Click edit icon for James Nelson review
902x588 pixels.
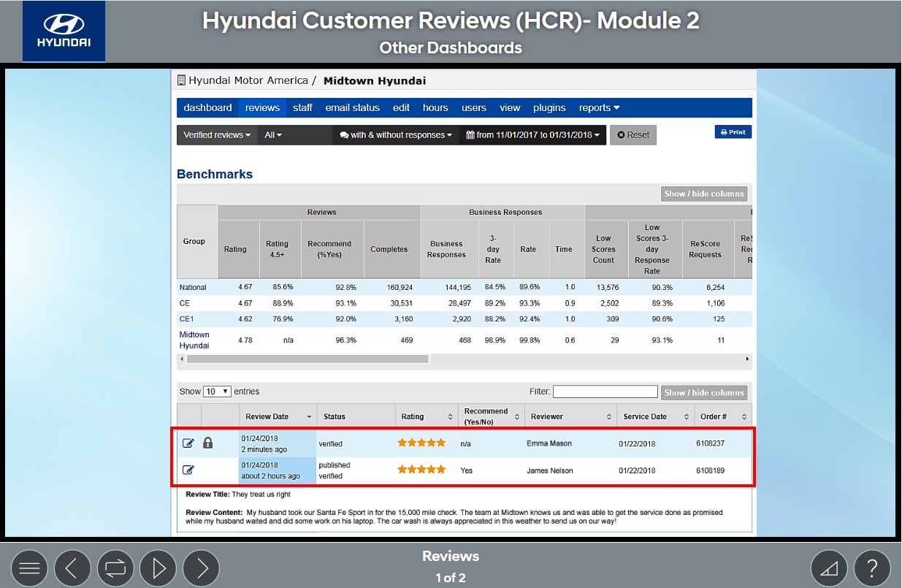(x=188, y=470)
